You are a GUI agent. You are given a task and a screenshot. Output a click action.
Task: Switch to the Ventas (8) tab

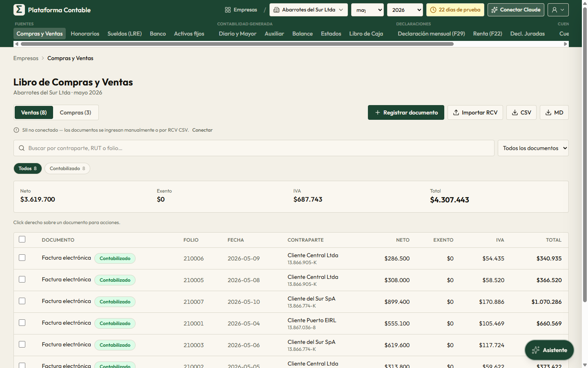34,112
